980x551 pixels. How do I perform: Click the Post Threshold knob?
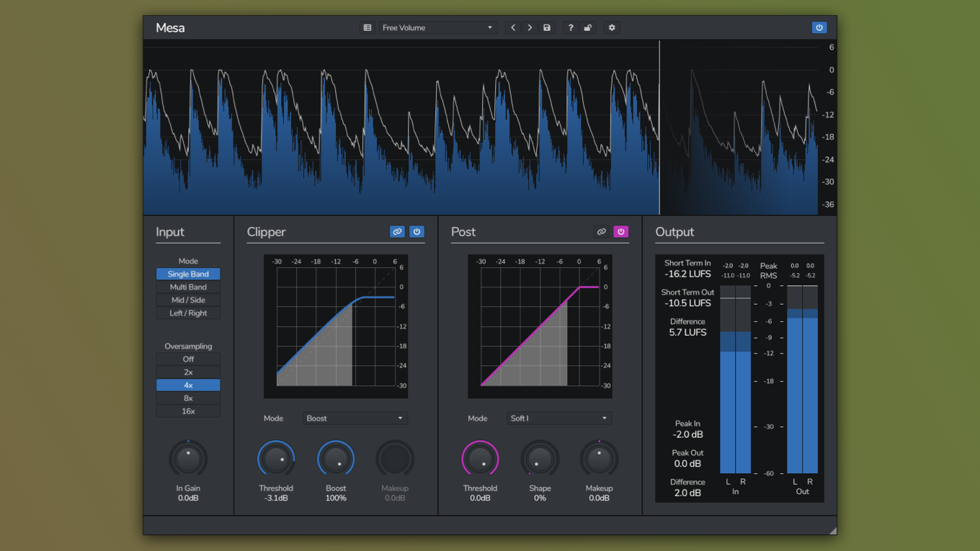[x=480, y=459]
